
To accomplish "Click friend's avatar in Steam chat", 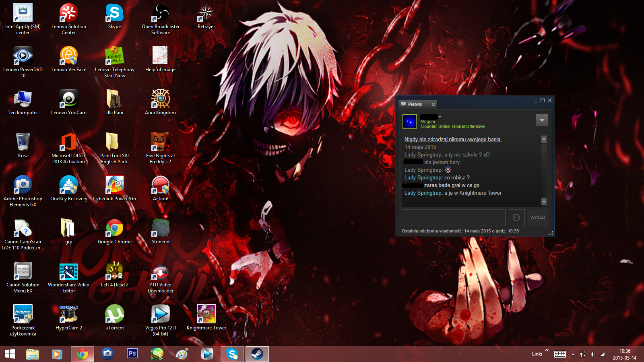I will point(410,121).
